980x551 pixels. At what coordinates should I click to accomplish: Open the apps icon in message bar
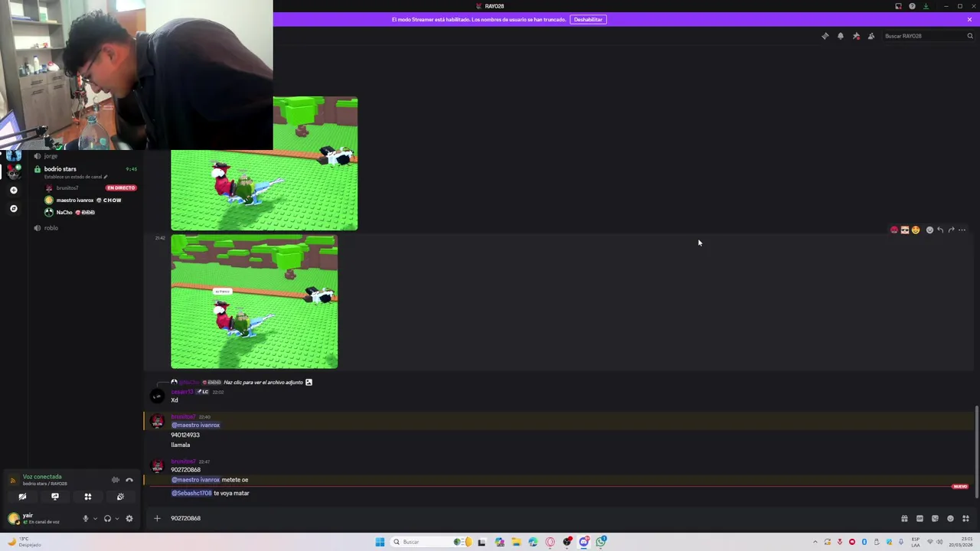point(965,518)
